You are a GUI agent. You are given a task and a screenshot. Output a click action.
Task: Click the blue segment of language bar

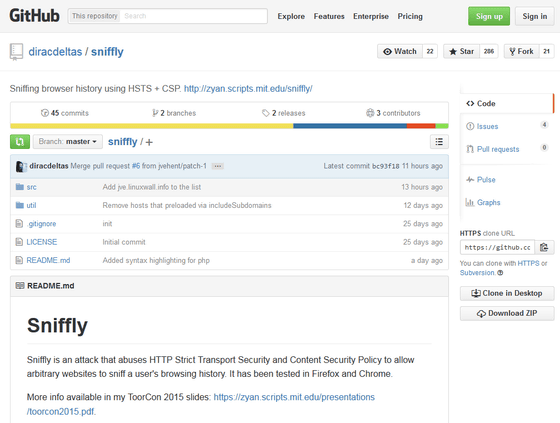350,126
